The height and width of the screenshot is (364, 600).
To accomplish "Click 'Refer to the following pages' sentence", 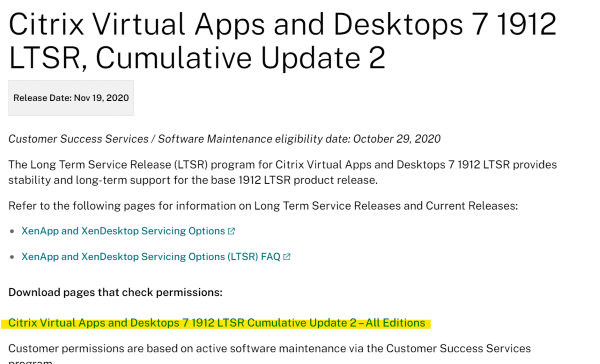I will point(263,206).
